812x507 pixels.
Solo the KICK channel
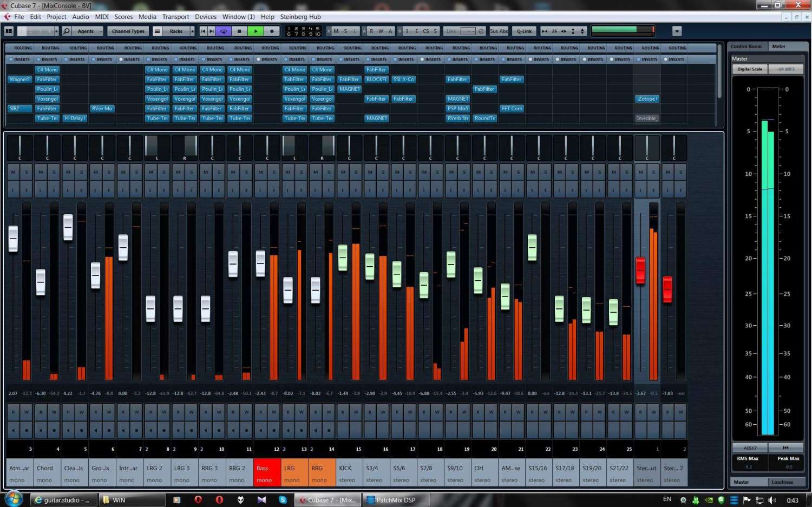[356, 173]
